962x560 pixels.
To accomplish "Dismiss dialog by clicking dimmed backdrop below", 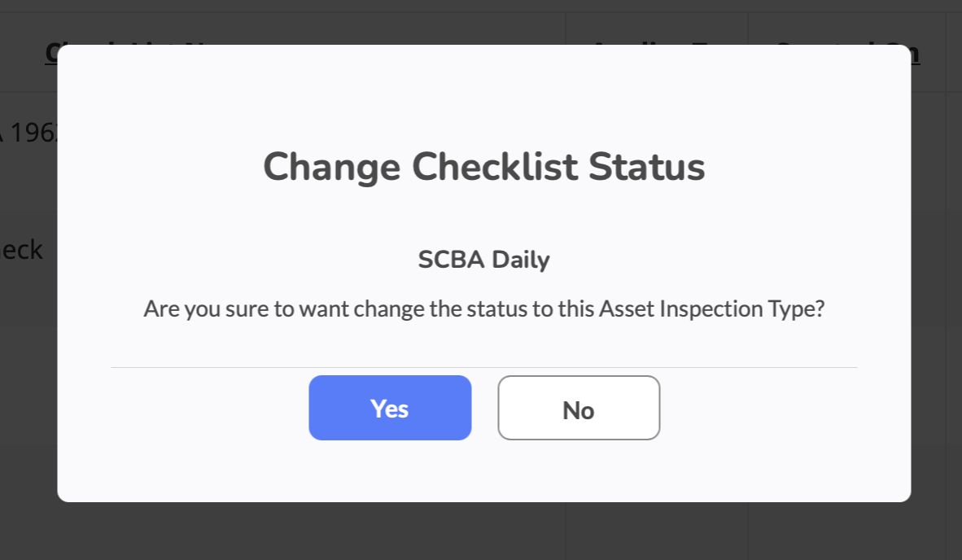I will [x=483, y=532].
